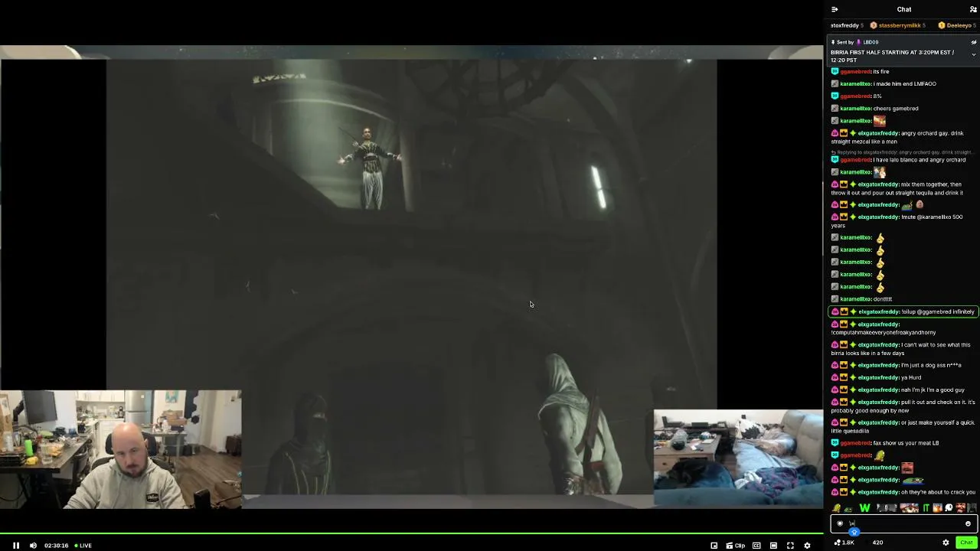Open chat settings gear
The width and height of the screenshot is (980, 551).
click(x=946, y=543)
